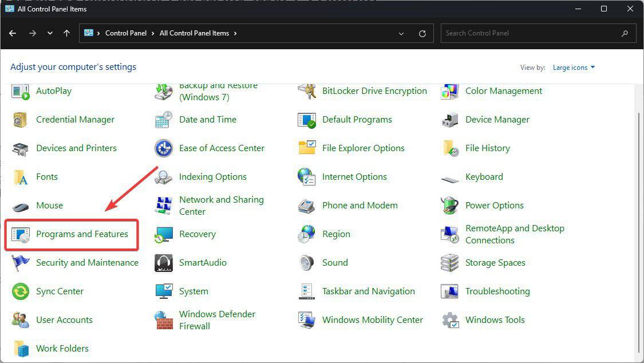Open the Storage Spaces link text
Viewport: 644px width, 363px height.
[x=495, y=263]
